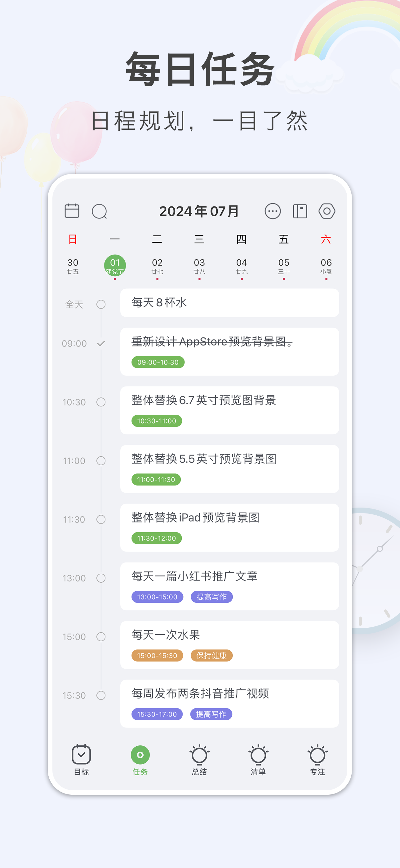Image resolution: width=400 pixels, height=868 pixels.
Task: Uncheck the completed 09:00 AppStore task
Action: click(101, 343)
